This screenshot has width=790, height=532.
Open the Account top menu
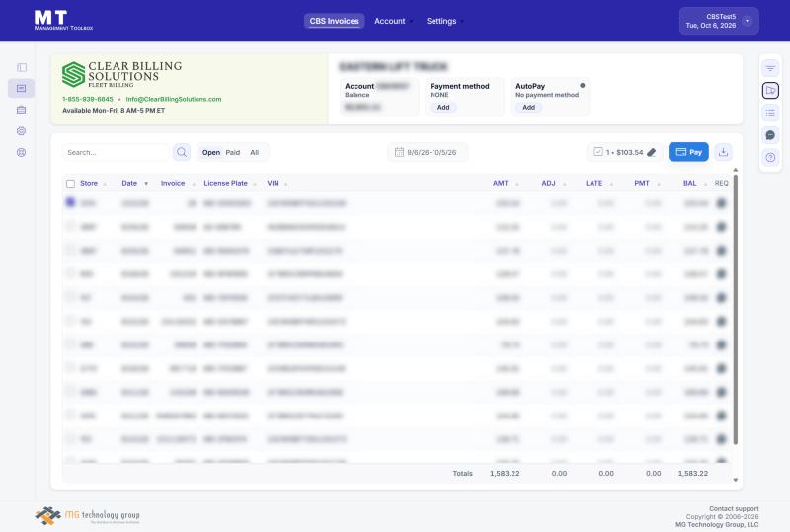coord(393,21)
